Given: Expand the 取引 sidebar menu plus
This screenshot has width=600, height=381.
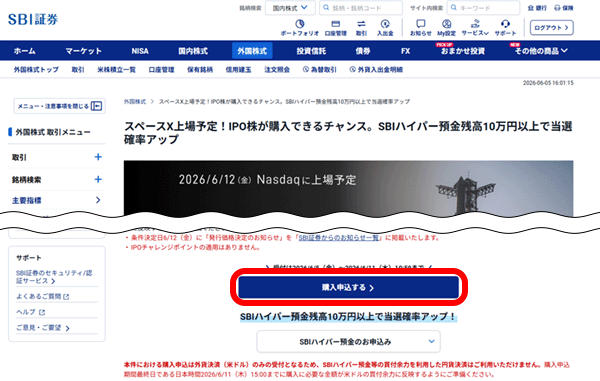Looking at the screenshot, I should pos(98,157).
